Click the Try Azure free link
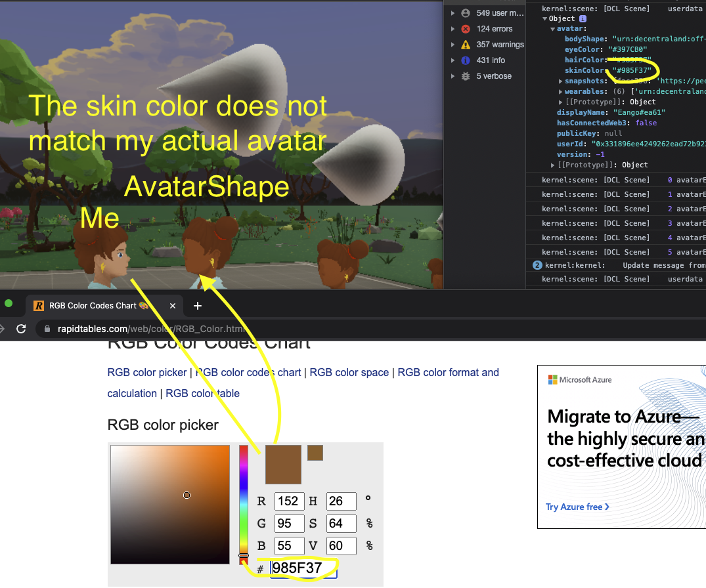 (578, 507)
